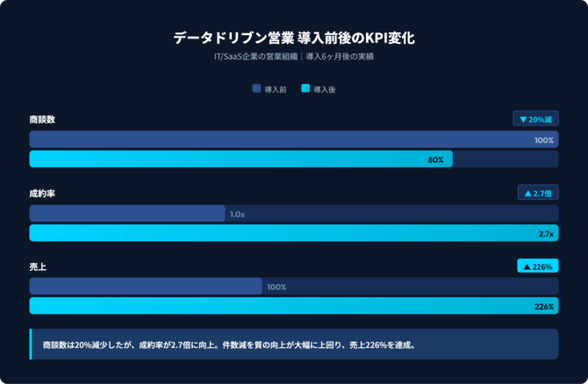Image resolution: width=588 pixels, height=384 pixels.
Task: Toggle the 導入後 legend label
Action: [x=324, y=89]
